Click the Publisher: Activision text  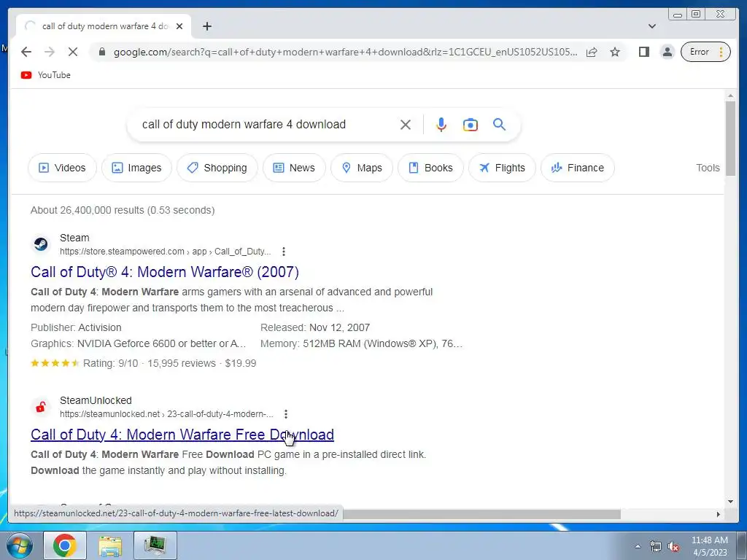pyautogui.click(x=76, y=327)
